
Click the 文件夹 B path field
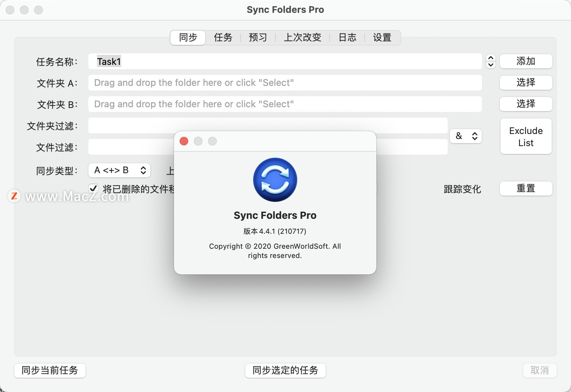pyautogui.click(x=285, y=104)
